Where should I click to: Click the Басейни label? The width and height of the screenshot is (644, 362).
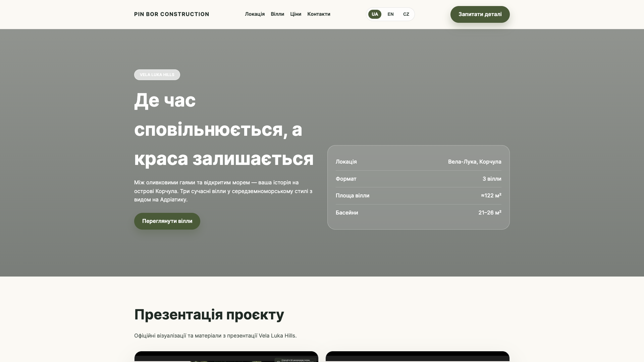pyautogui.click(x=347, y=213)
